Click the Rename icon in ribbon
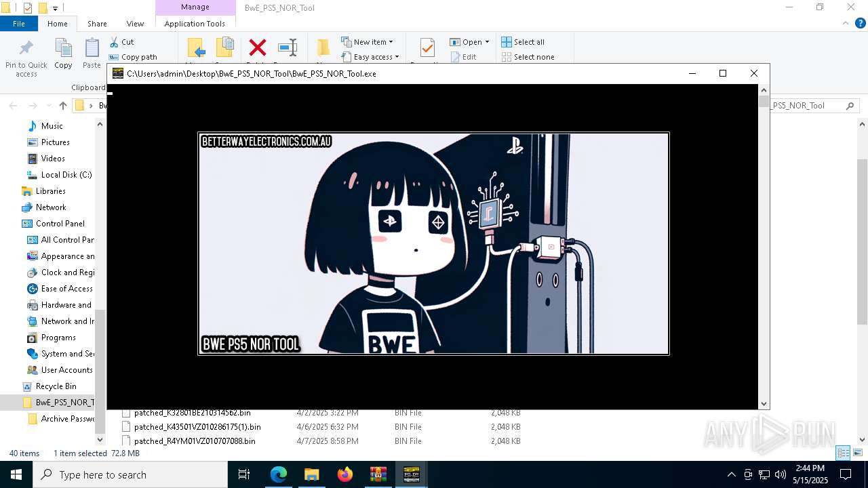868x488 pixels. click(x=288, y=47)
